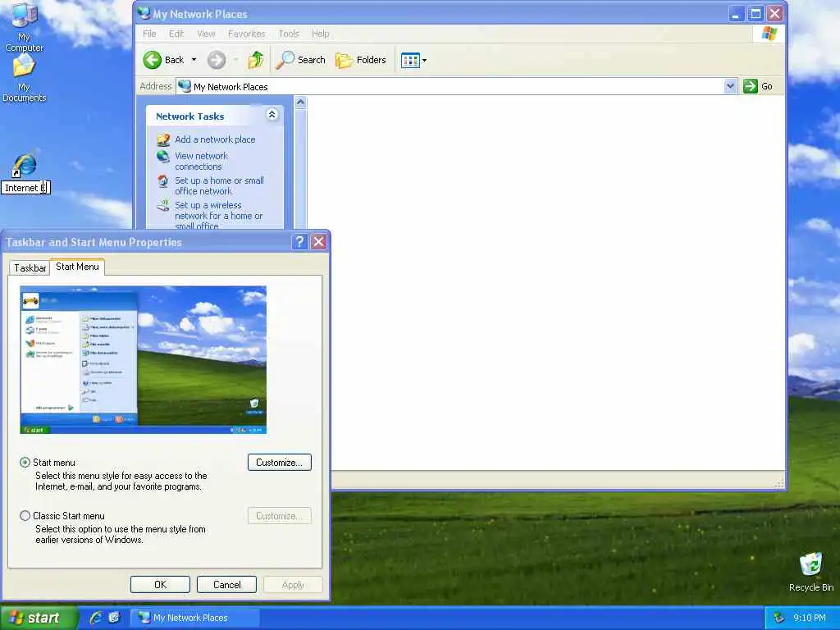Go up one folder level icon
Viewport: 840px width, 630px height.
pos(256,60)
